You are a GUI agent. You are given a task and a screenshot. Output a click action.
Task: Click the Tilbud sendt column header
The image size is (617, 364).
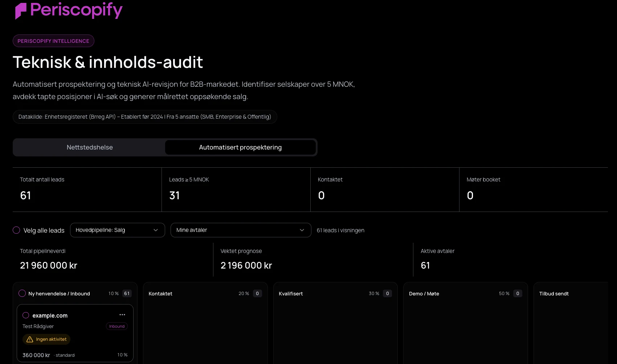pos(554,294)
